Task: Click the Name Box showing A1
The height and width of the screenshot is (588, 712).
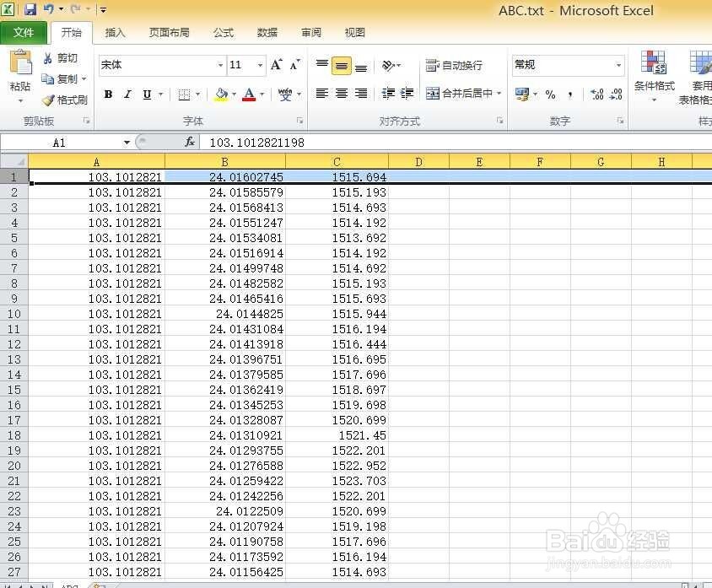Action: [x=62, y=143]
